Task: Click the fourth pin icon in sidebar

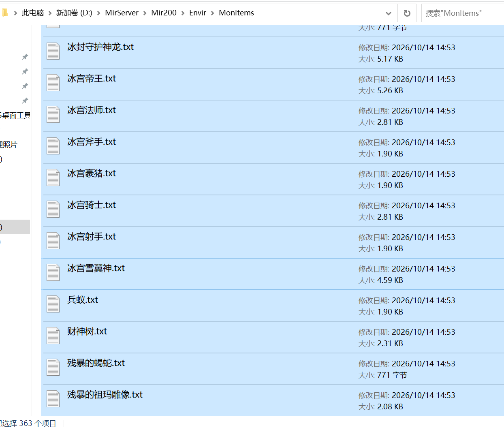Action: (x=25, y=101)
